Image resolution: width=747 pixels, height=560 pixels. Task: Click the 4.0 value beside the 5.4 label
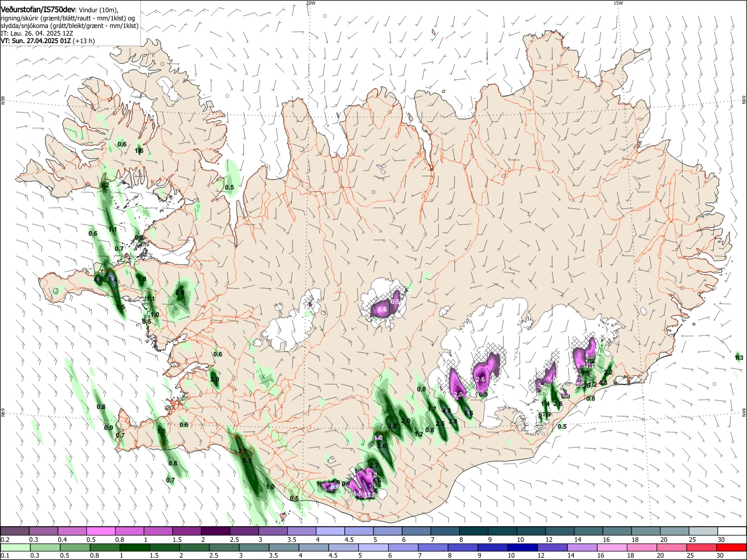click(98, 280)
